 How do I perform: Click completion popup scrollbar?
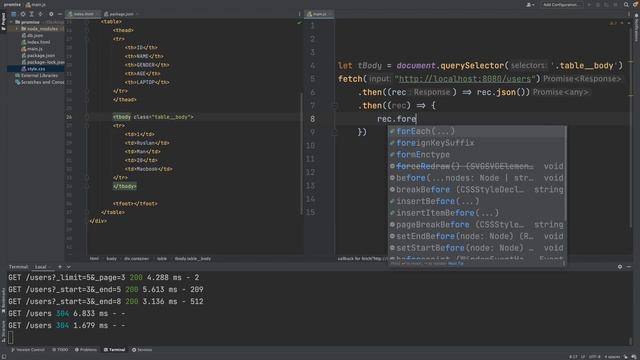pos(565,172)
